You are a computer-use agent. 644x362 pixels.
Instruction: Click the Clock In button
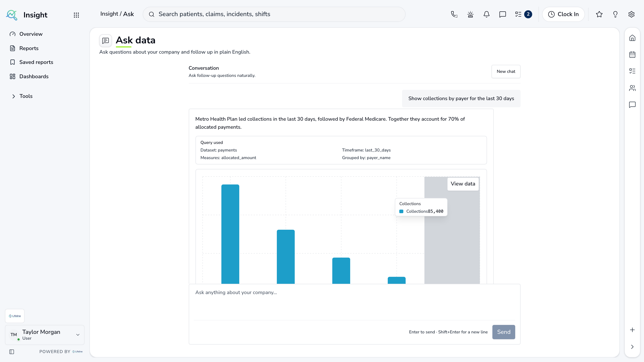563,14
